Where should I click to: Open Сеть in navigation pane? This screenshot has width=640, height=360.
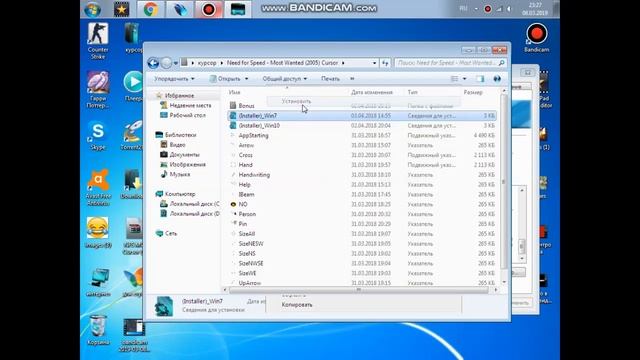(171, 233)
